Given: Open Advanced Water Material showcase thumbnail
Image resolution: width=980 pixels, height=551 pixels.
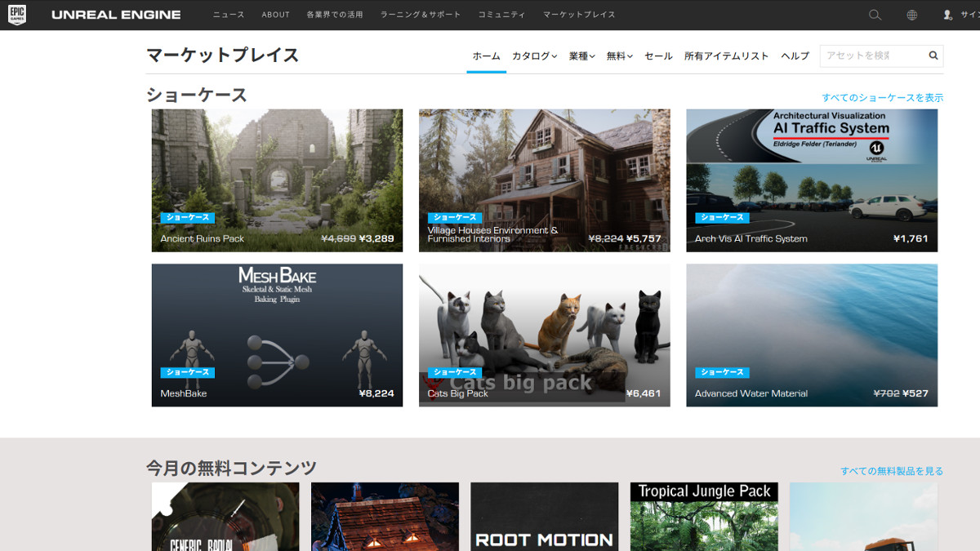Looking at the screenshot, I should 812,335.
